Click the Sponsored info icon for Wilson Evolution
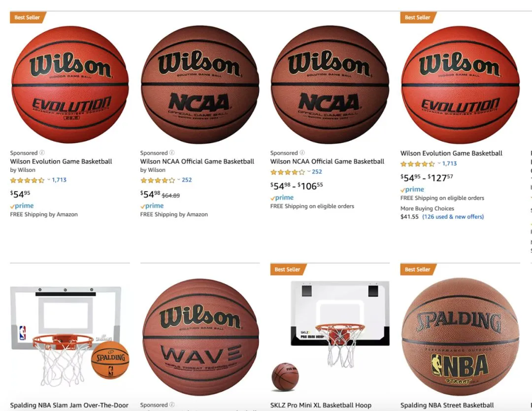The height and width of the screenshot is (411, 532). point(42,153)
